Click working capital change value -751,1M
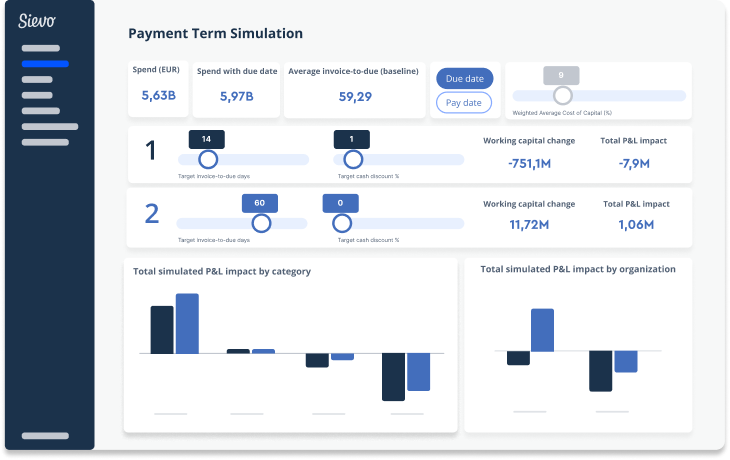 tap(529, 163)
